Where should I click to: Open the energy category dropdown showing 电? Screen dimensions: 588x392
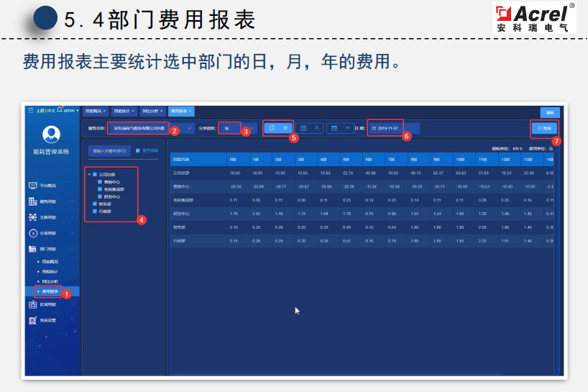[238, 128]
